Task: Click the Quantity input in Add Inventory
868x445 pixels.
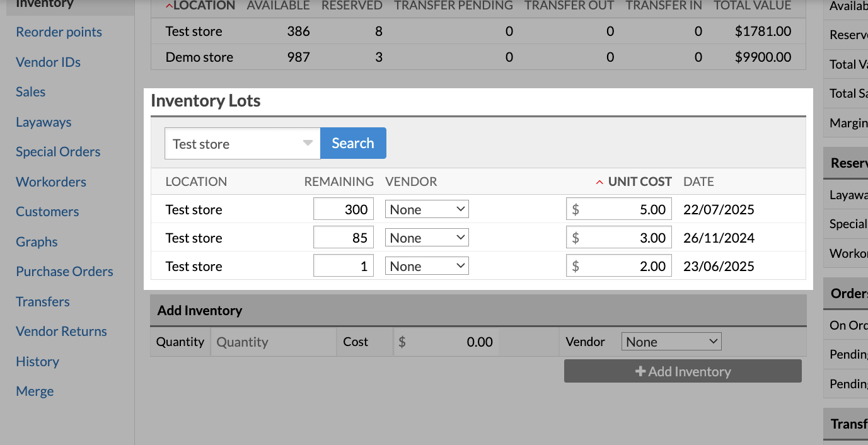Action: [272, 342]
